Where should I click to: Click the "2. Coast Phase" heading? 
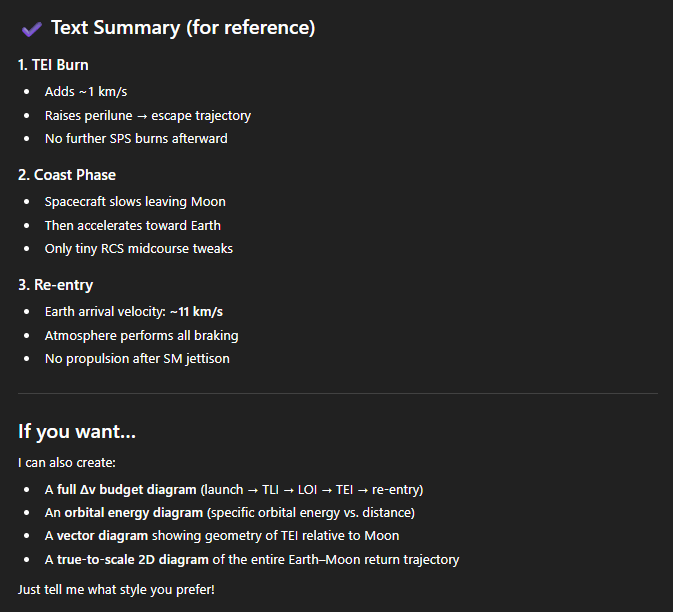(67, 175)
